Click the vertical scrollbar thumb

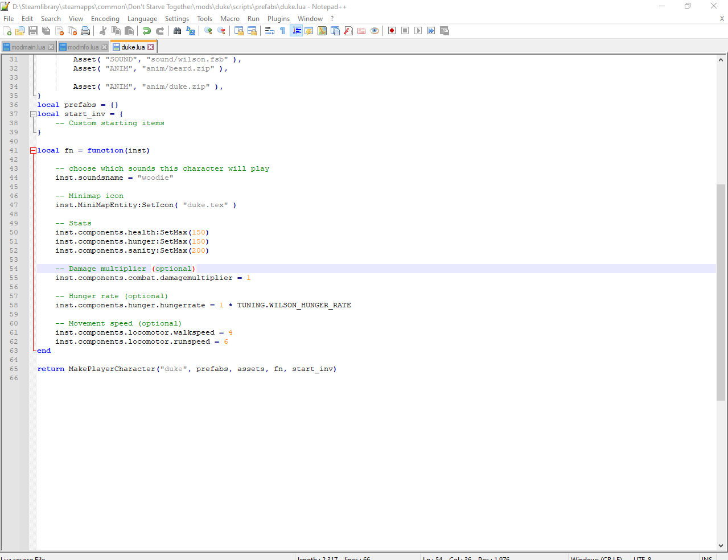pyautogui.click(x=721, y=291)
